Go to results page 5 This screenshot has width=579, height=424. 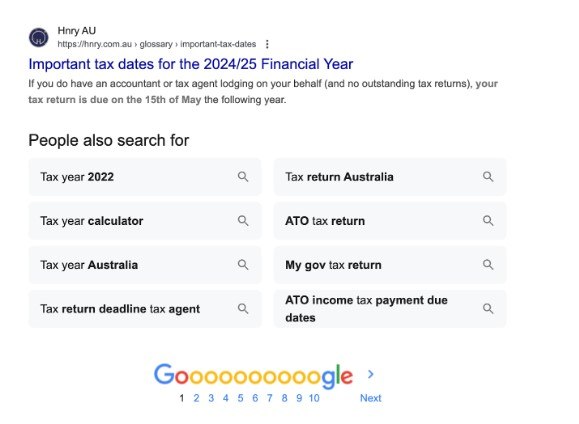240,398
